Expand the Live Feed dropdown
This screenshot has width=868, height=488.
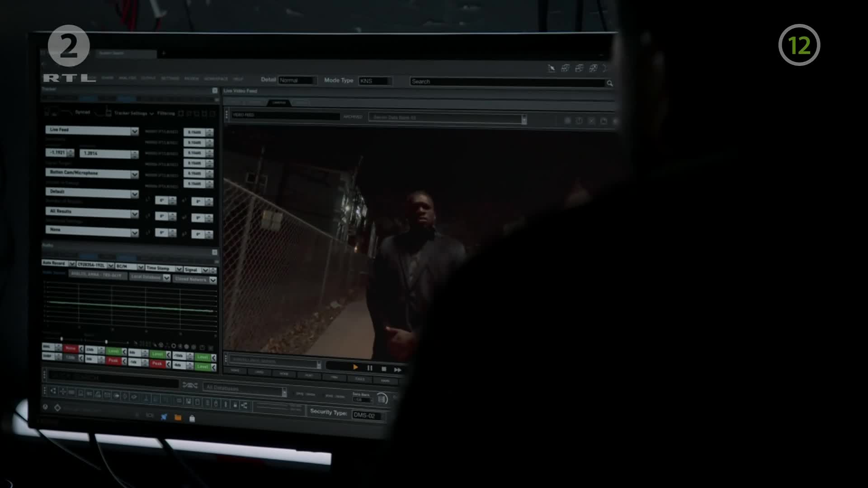(134, 131)
